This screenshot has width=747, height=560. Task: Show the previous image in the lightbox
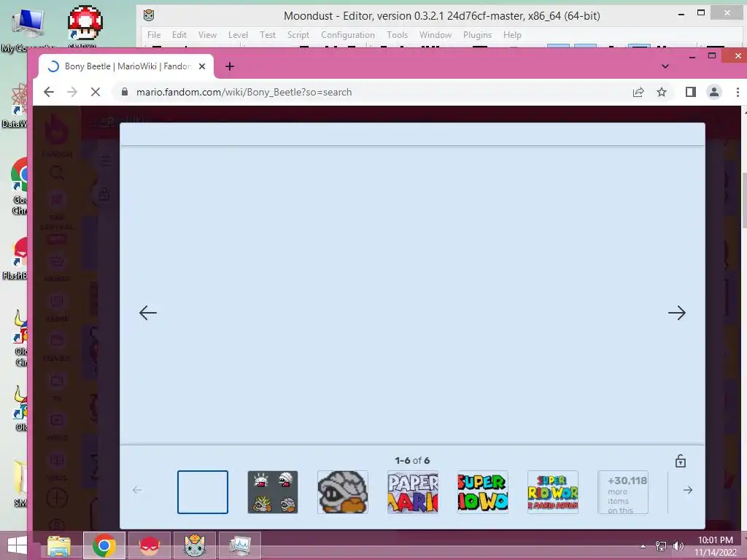click(147, 313)
